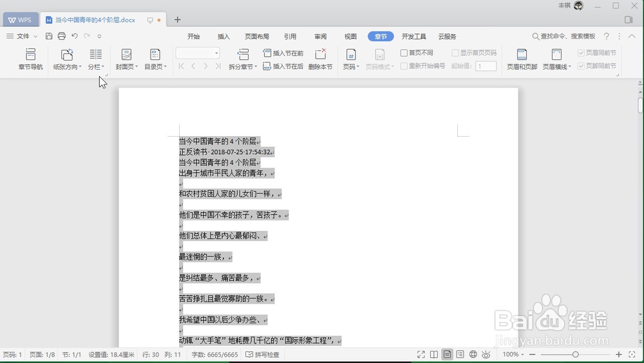Open the side task pane icon
This screenshot has width=644, height=363.
[x=629, y=20]
